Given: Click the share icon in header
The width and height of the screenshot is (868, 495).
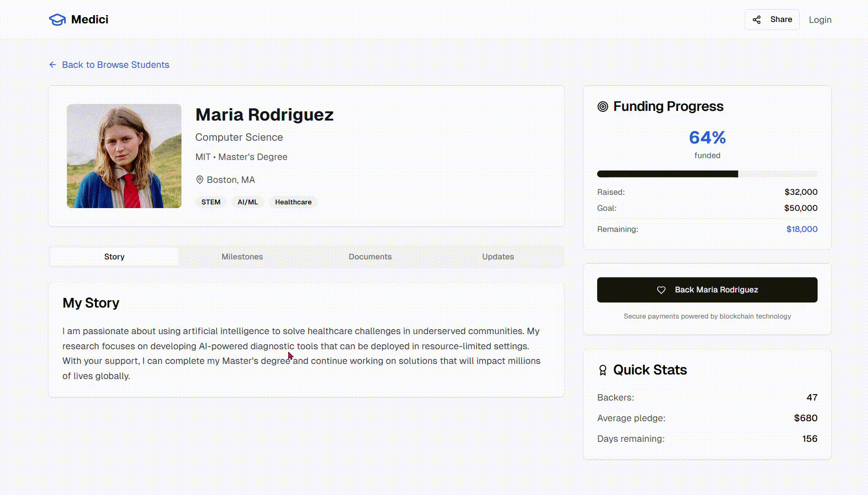Looking at the screenshot, I should 757,20.
